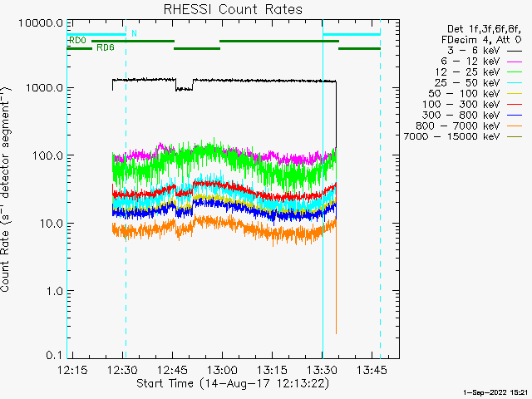Image resolution: width=532 pixels, height=399 pixels.
Task: Click the 1.0 y-axis label
Action: coord(55,291)
